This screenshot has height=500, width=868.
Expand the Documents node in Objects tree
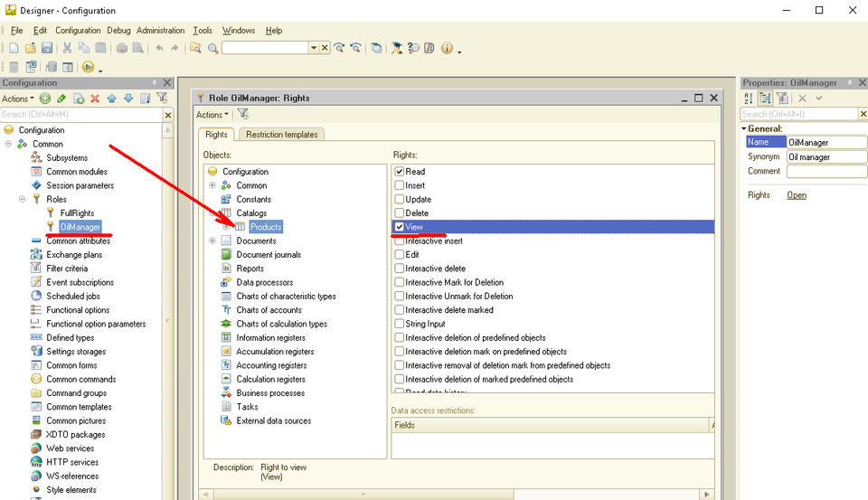point(212,241)
